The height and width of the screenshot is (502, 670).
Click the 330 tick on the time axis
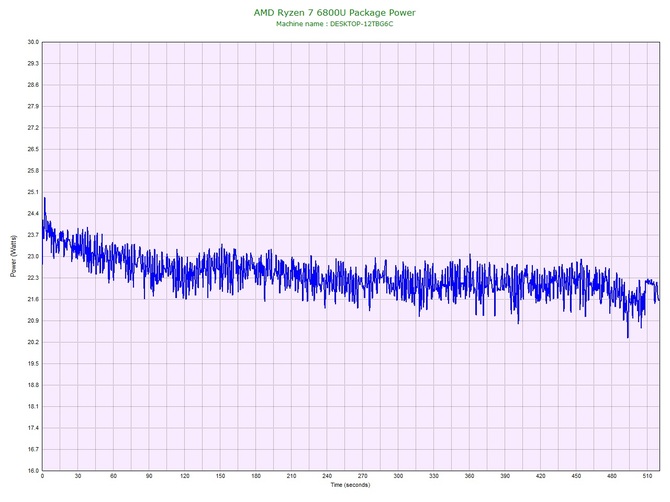click(434, 476)
